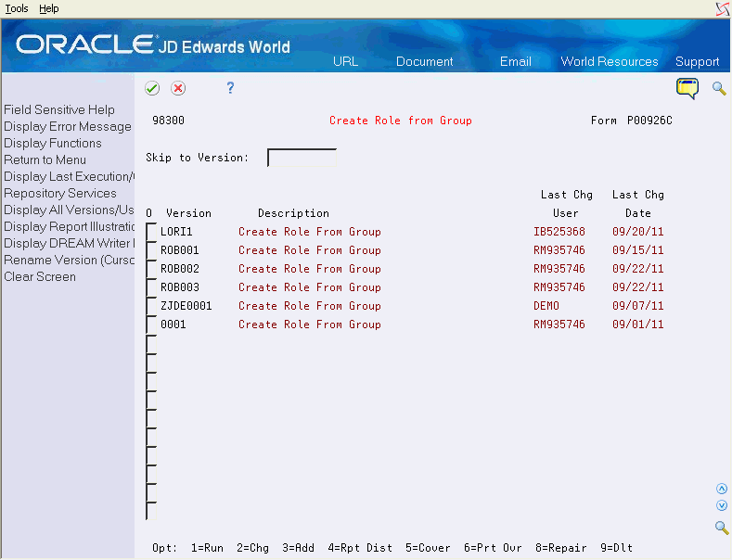732x560 pixels.
Task: Click the 3=Add option legend
Action: coord(298,548)
